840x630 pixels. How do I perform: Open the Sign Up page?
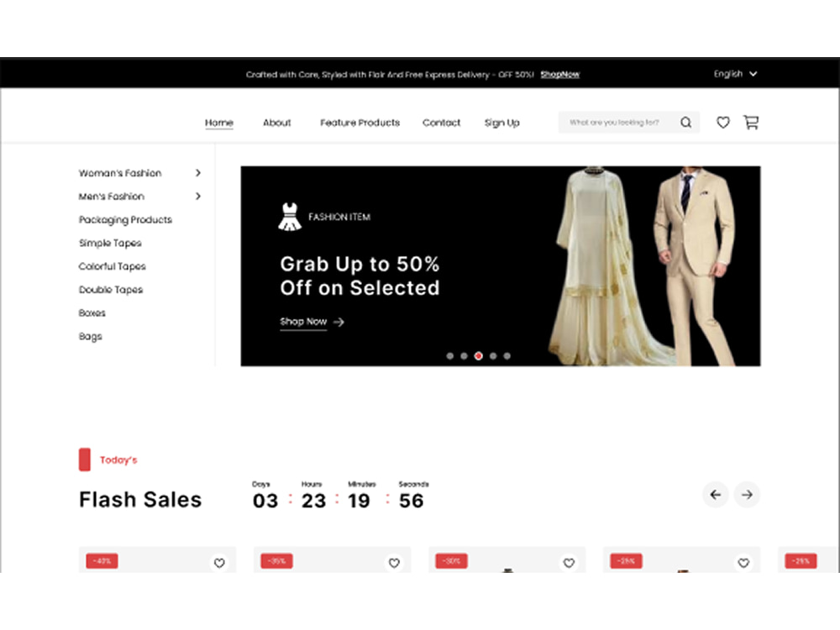point(502,123)
